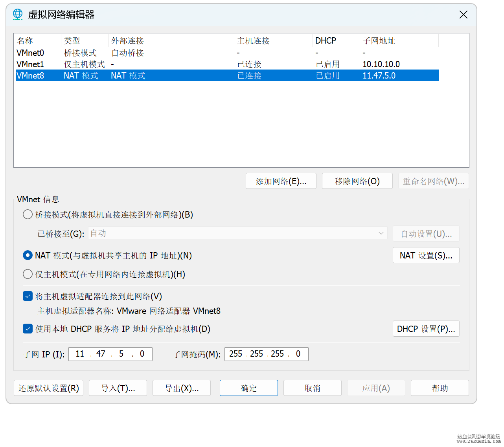Click subnet IP third octet 5
The height and width of the screenshot is (447, 504).
coord(121,354)
